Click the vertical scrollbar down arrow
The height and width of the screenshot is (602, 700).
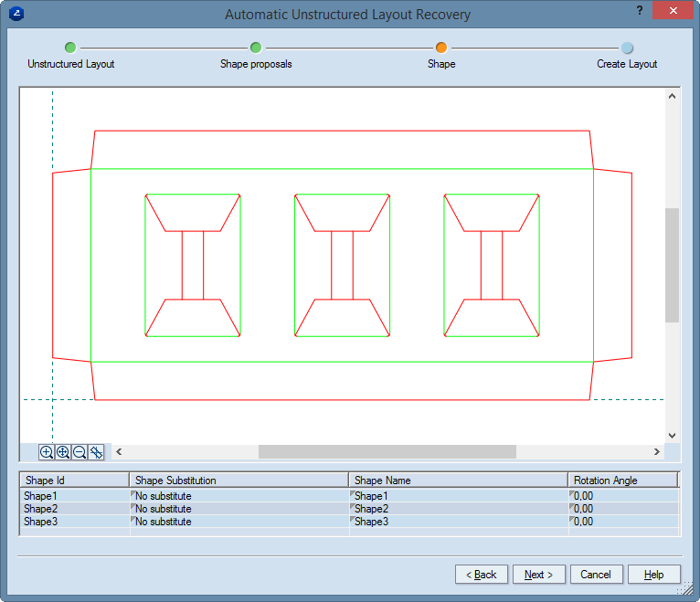[672, 436]
